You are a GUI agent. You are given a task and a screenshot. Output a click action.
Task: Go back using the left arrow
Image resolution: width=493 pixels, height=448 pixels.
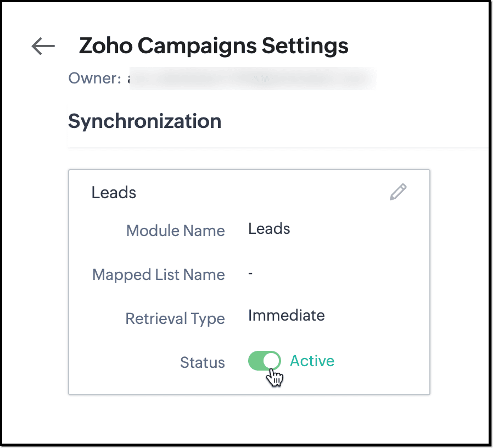[x=43, y=47]
